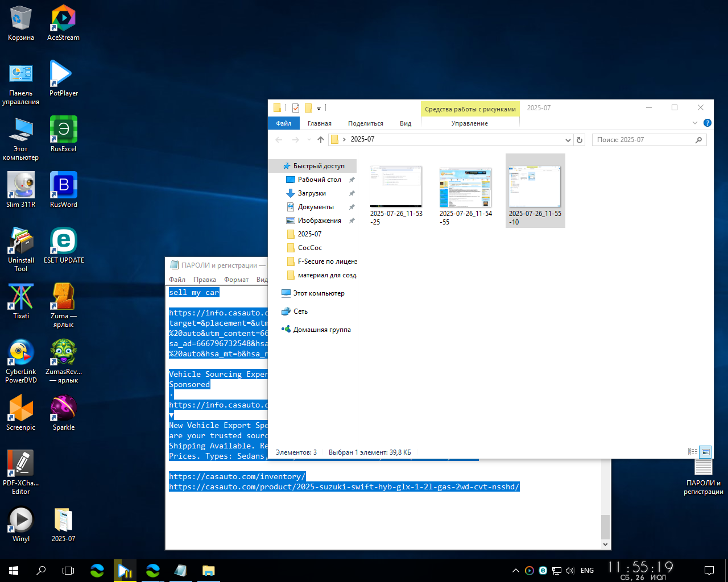Viewport: 728px width, 582px height.
Task: Open the Вид ribbon tab
Action: coord(406,123)
